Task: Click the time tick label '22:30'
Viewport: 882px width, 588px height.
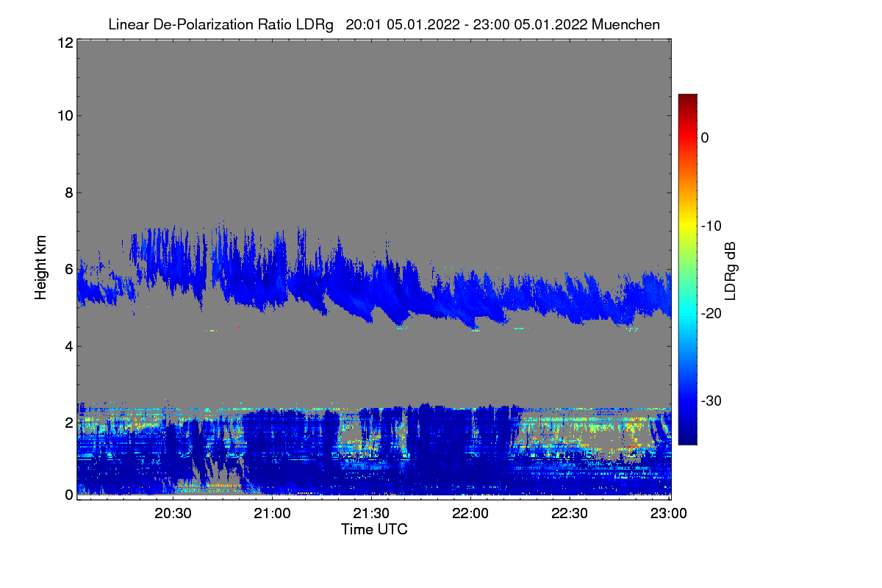Action: tap(570, 514)
